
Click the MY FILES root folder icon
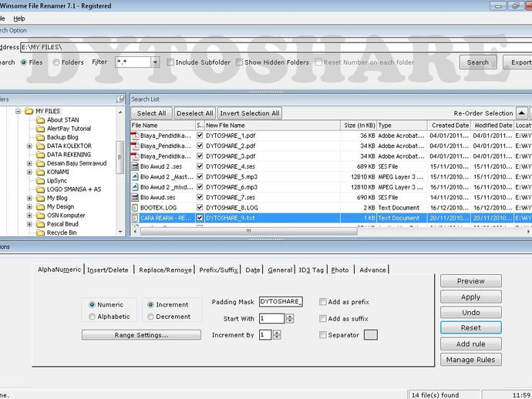click(x=29, y=111)
